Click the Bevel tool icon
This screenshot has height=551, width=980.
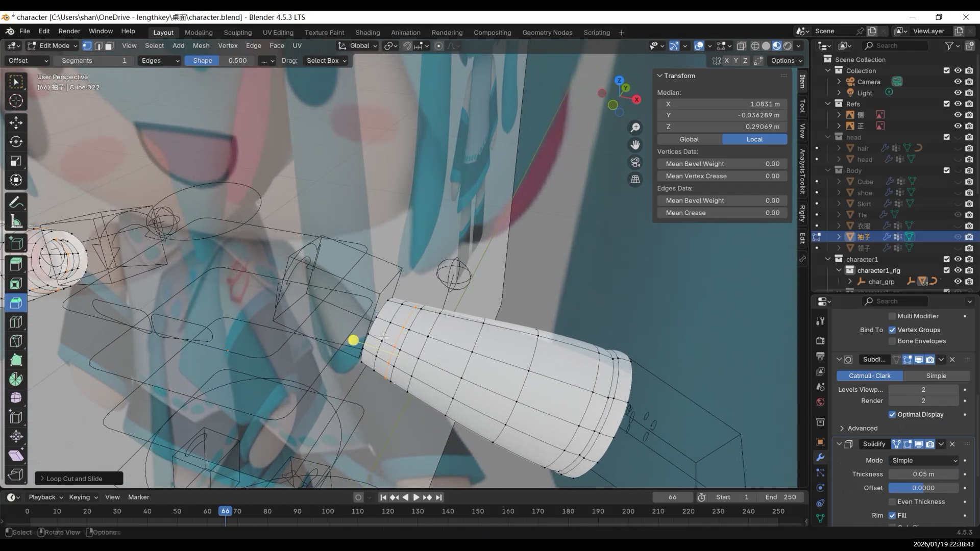click(x=16, y=303)
